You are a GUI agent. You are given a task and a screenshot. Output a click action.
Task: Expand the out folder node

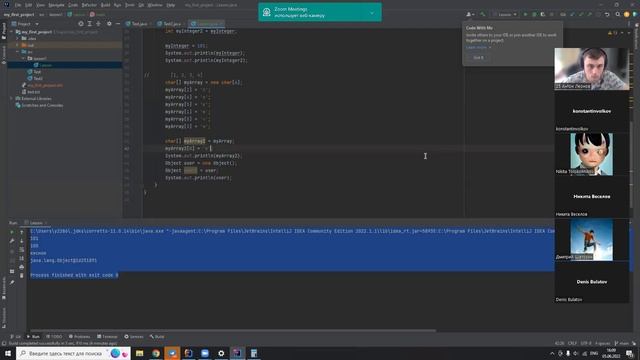17,45
